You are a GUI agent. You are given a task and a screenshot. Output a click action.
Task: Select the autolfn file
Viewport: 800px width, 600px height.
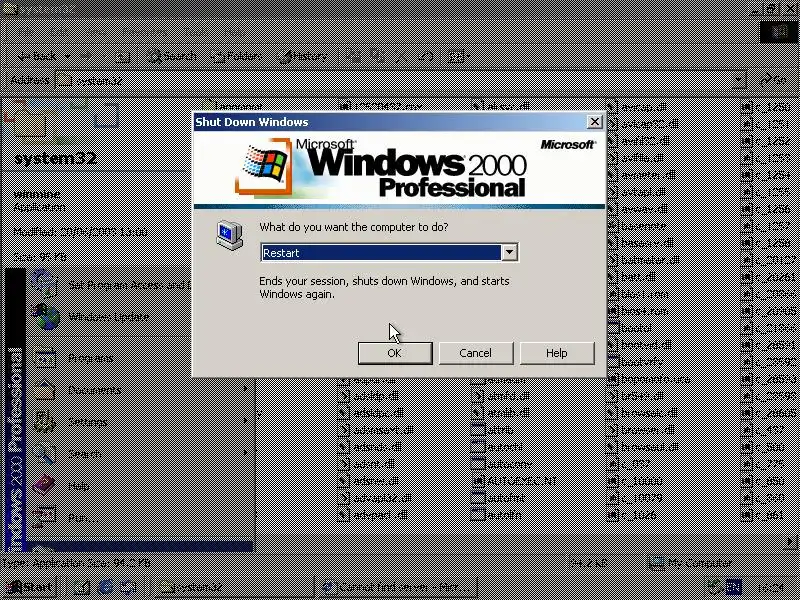(x=497, y=515)
